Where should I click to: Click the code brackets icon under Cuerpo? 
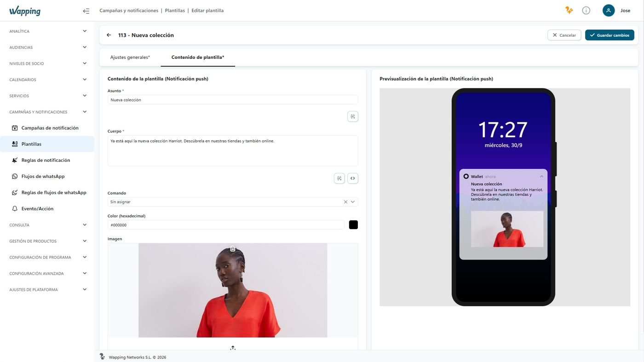(x=353, y=178)
